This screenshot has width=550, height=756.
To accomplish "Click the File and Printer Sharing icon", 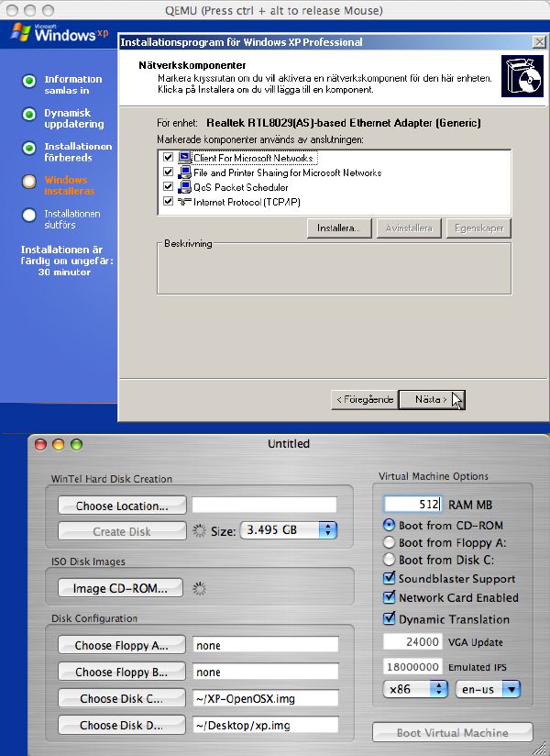I will tap(184, 172).
